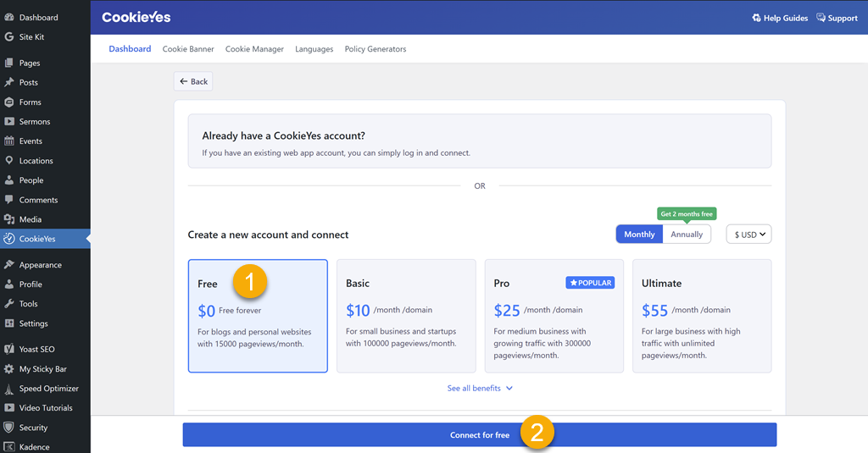Screen dimensions: 868x453
Task: Click the Kadence icon in sidebar
Action: tap(8, 446)
